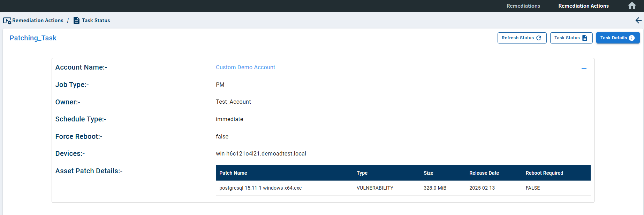Click the Reboot Required column header
Screen dimensions: 644x215
tap(544, 173)
